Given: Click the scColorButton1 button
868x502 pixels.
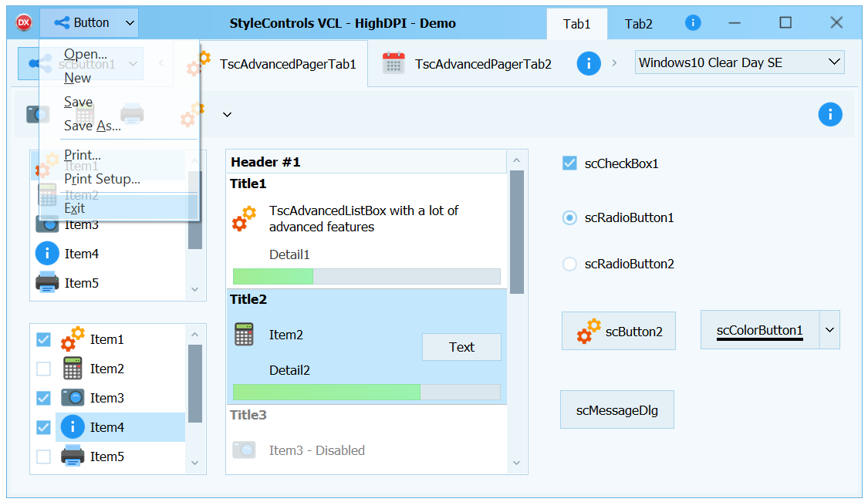Looking at the screenshot, I should (x=759, y=330).
